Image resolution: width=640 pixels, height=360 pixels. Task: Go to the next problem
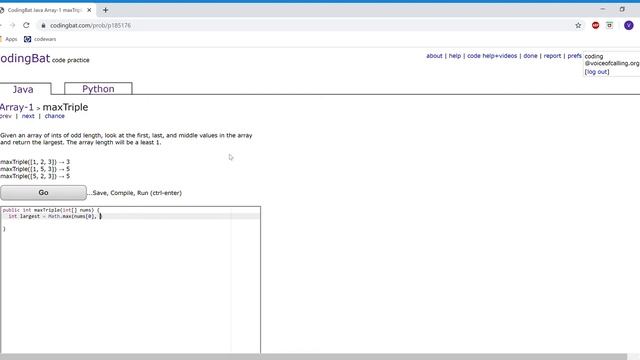(x=28, y=116)
